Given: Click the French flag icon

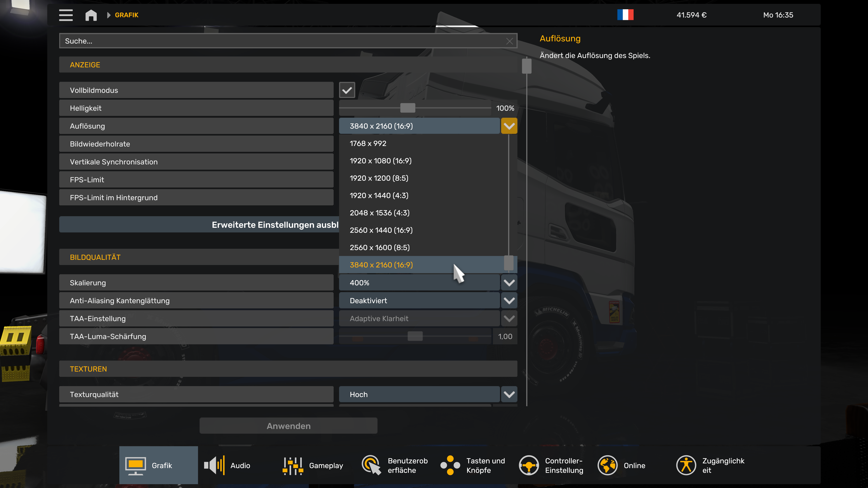Looking at the screenshot, I should 626,15.
